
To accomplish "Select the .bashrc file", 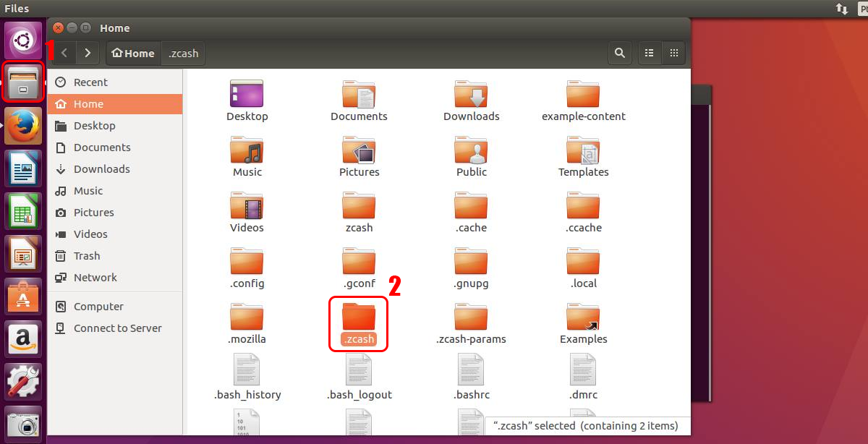I will [x=471, y=377].
